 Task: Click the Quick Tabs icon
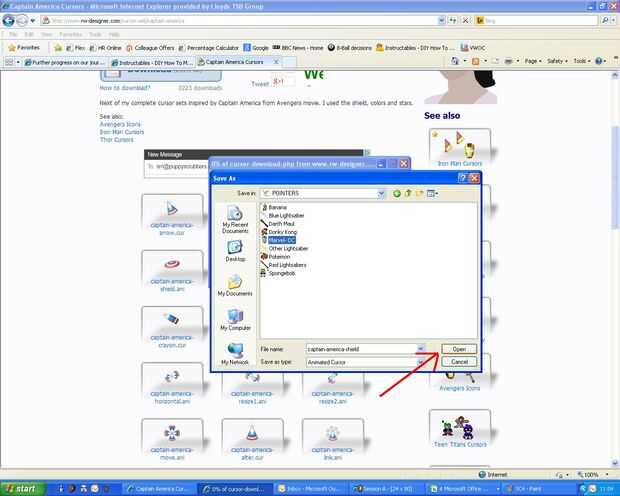point(9,62)
